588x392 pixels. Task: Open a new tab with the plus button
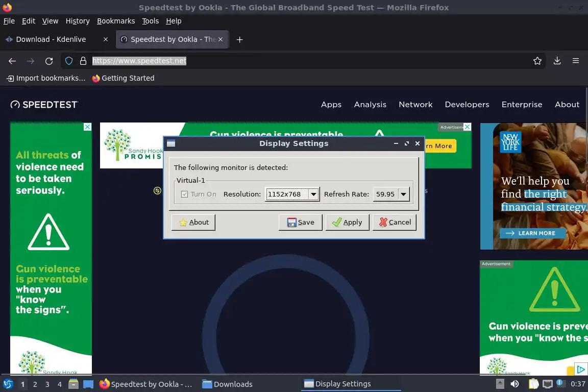pyautogui.click(x=239, y=39)
